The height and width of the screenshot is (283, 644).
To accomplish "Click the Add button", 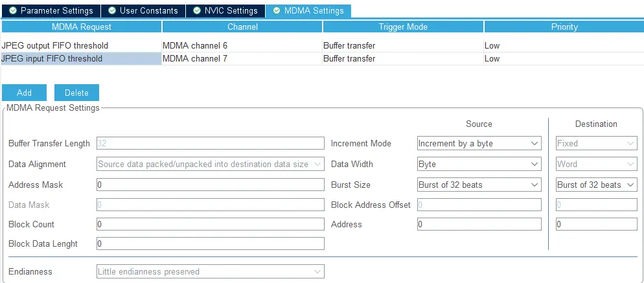I will (24, 93).
